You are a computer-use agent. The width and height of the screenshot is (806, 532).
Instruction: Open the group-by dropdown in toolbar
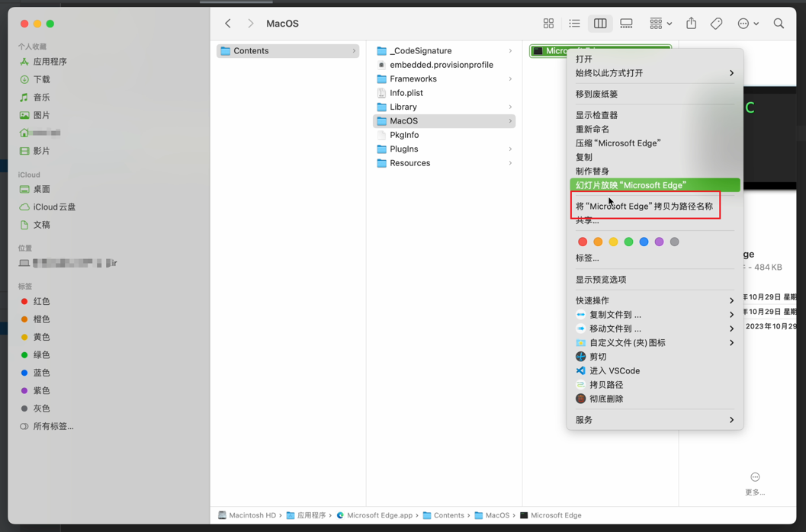(x=660, y=24)
